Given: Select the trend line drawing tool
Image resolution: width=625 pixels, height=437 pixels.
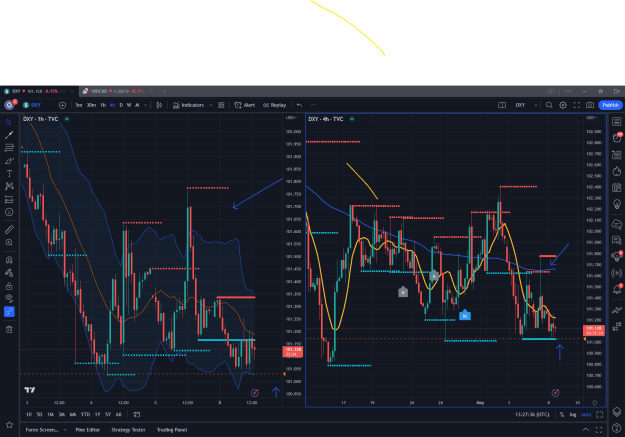Looking at the screenshot, I should (x=9, y=135).
